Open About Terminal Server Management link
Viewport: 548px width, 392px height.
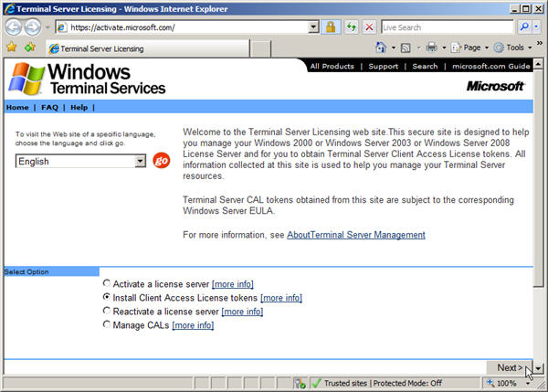click(356, 235)
